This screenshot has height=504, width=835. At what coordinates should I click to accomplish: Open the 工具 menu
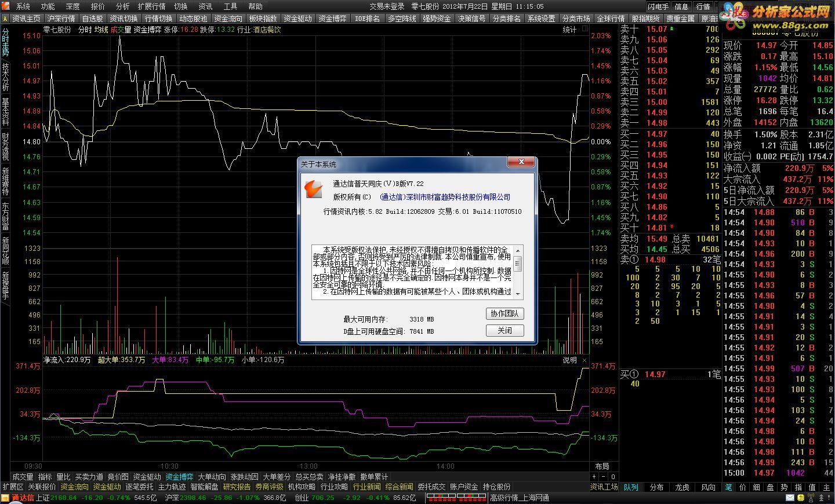[x=230, y=6]
